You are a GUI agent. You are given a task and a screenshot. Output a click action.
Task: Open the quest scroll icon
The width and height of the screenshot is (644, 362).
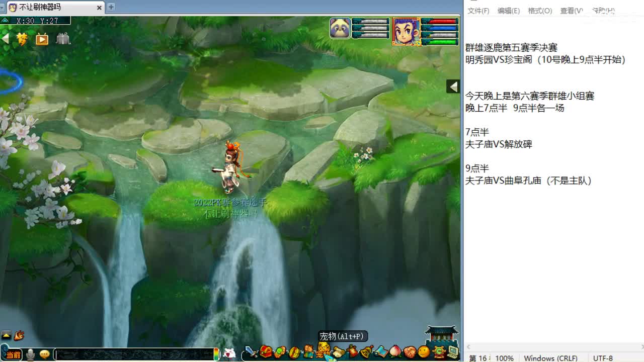[x=338, y=352]
